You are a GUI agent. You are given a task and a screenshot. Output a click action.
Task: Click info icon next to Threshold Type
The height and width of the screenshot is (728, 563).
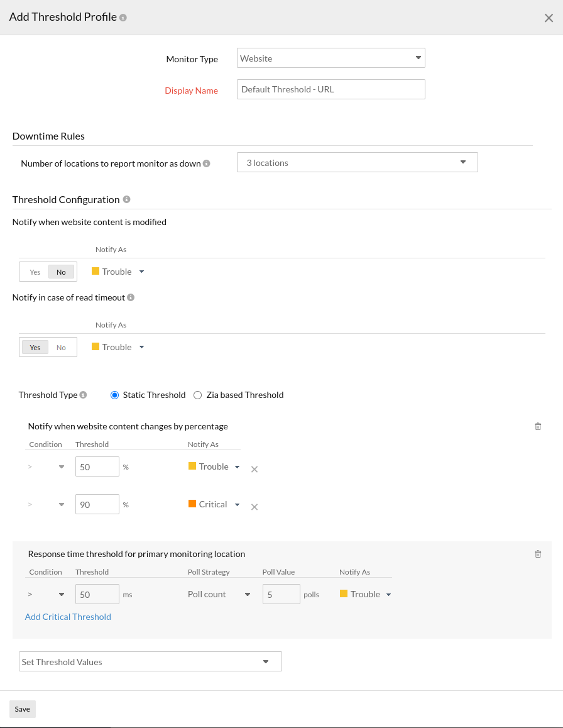(x=84, y=395)
